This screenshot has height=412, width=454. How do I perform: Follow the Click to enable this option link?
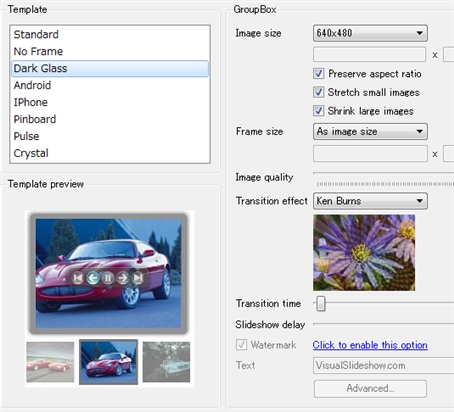pos(370,345)
